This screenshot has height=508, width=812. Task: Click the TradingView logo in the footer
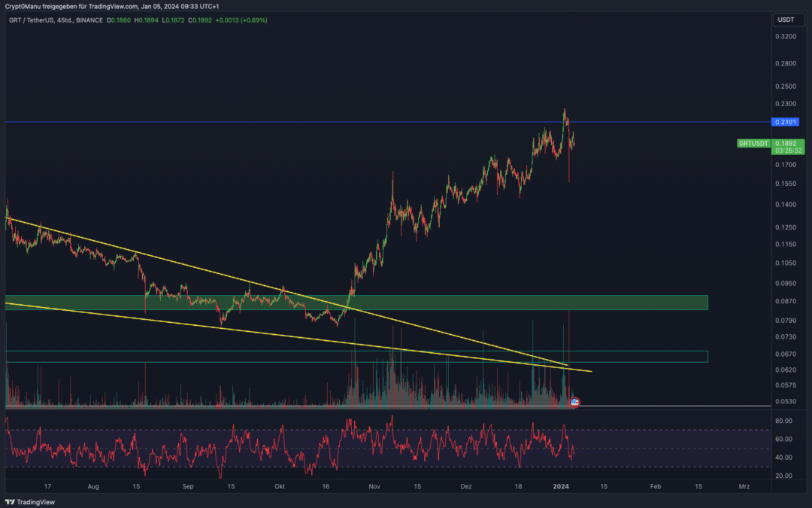click(x=30, y=502)
